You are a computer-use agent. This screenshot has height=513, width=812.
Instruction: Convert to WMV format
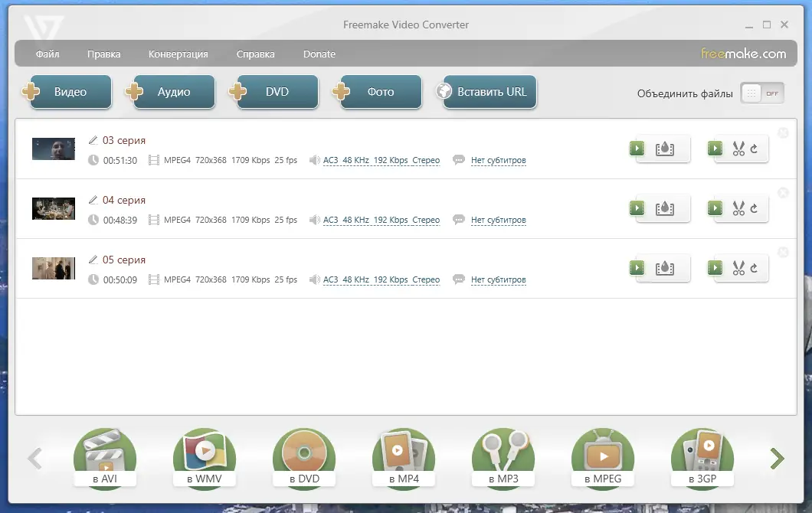coord(205,458)
